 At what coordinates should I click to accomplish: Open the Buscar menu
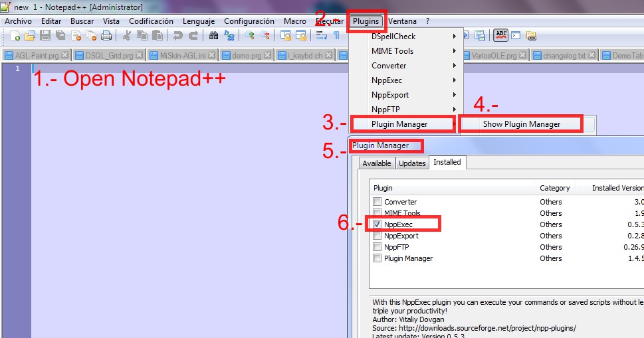pos(82,21)
